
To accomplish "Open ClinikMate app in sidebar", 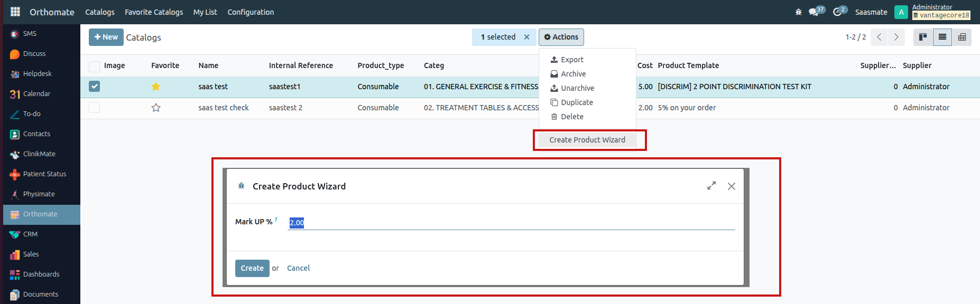I will click(42, 154).
